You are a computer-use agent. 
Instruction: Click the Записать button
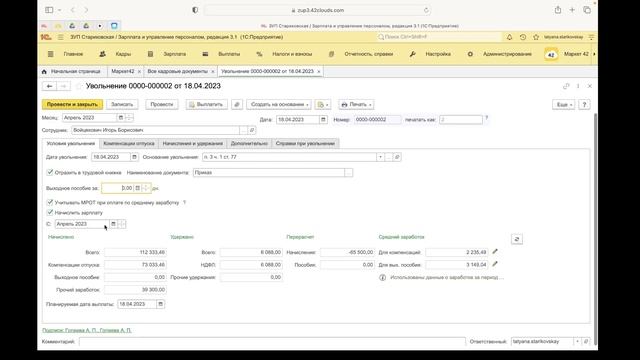(122, 104)
